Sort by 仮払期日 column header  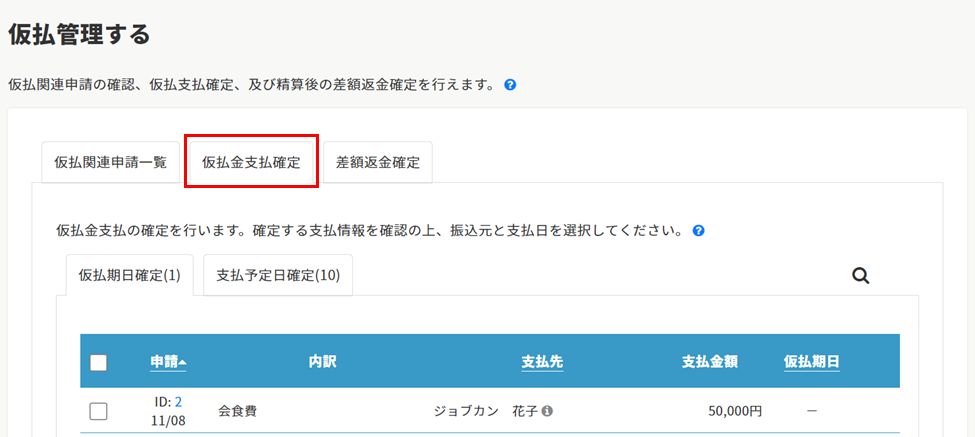tap(812, 362)
